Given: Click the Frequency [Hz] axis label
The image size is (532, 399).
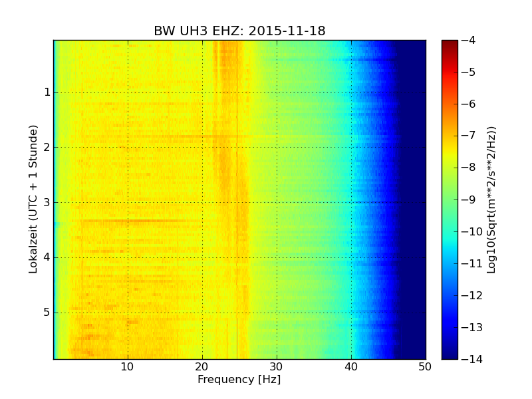Looking at the screenshot, I should tap(239, 379).
